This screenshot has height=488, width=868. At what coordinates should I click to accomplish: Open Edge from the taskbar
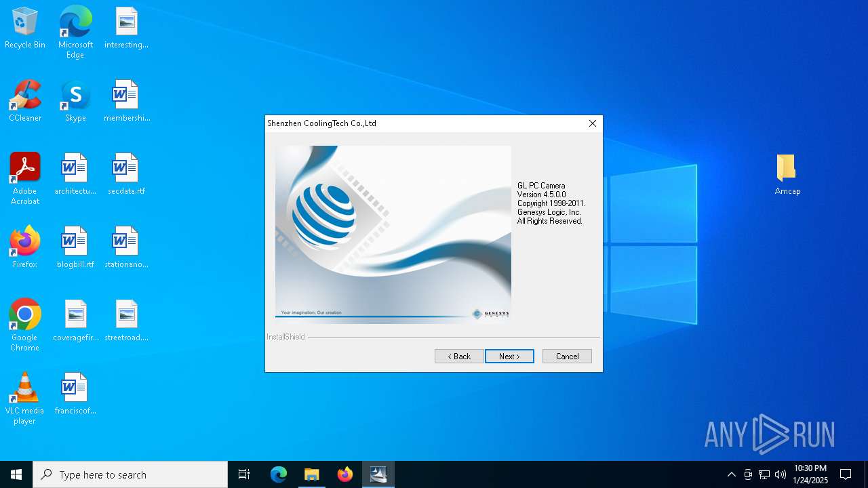[279, 474]
